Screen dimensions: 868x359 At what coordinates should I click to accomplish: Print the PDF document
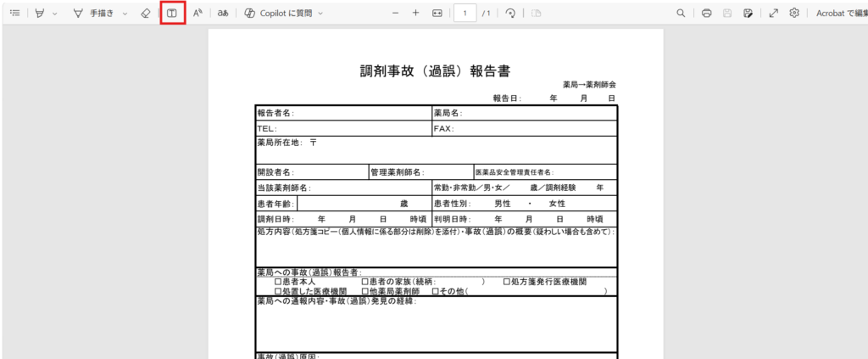(706, 14)
